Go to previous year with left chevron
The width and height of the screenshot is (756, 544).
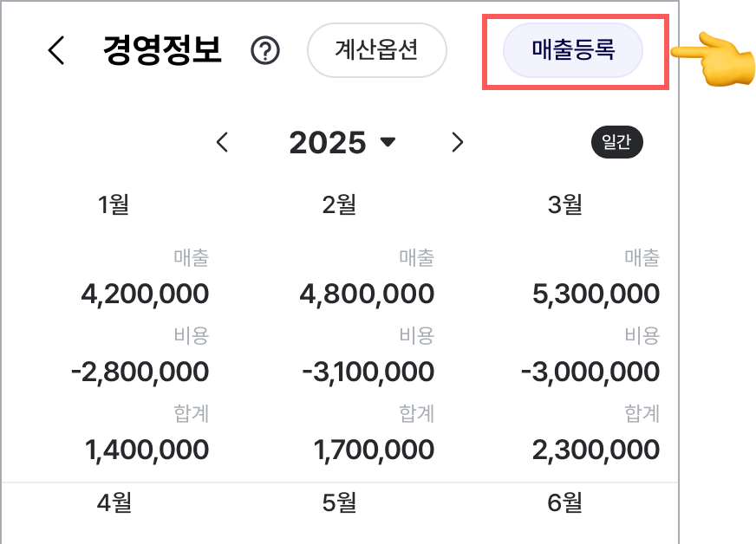click(x=222, y=142)
